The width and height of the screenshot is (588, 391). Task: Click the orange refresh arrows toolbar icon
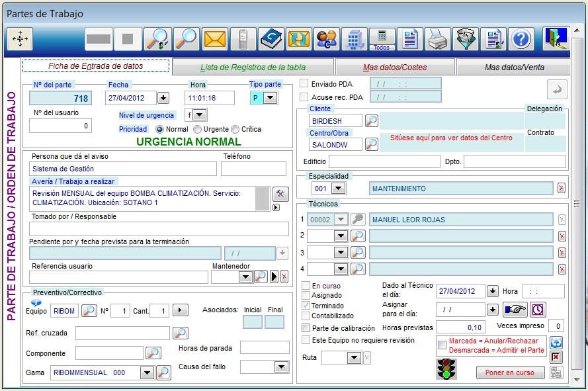point(299,38)
